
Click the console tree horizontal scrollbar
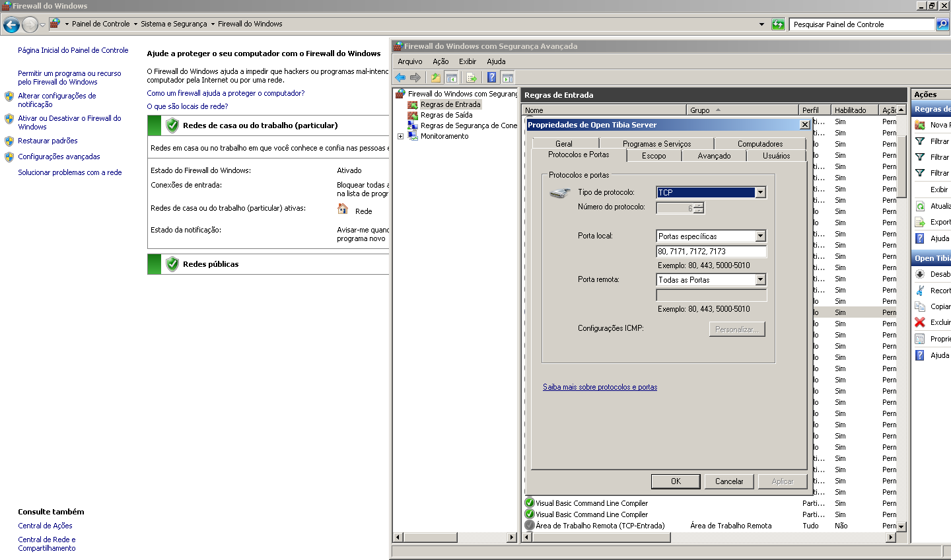click(455, 538)
